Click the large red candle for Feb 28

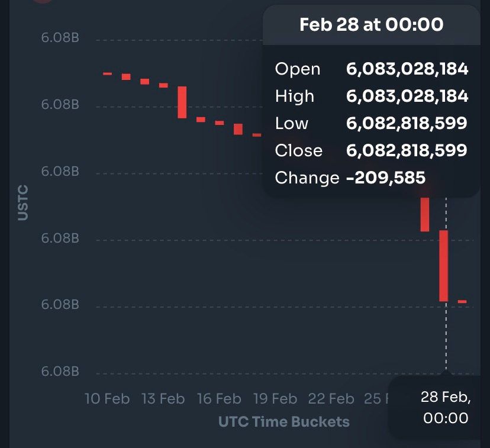(443, 266)
